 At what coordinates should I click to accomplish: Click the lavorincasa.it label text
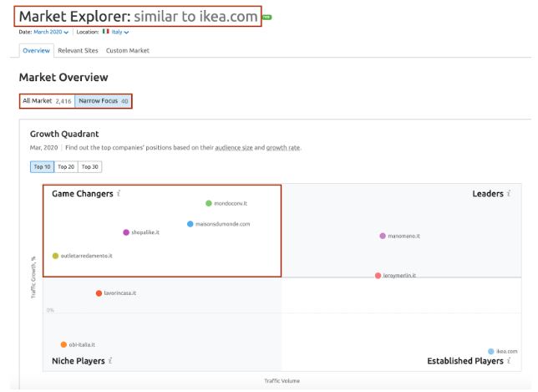(120, 293)
